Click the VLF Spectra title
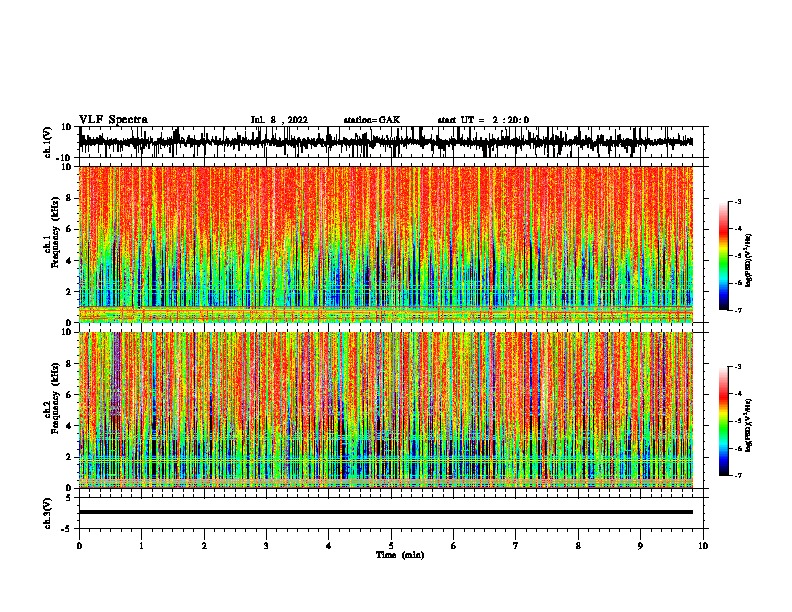 click(x=113, y=120)
